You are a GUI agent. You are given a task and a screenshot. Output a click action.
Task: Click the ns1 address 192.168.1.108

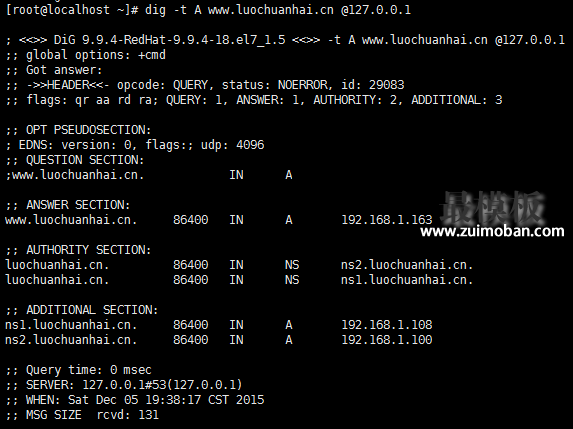click(387, 324)
